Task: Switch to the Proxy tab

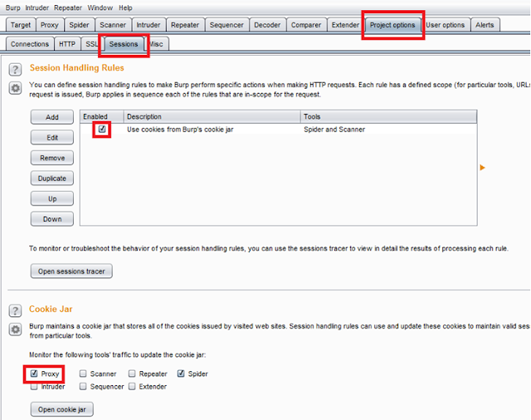Action: (x=50, y=25)
